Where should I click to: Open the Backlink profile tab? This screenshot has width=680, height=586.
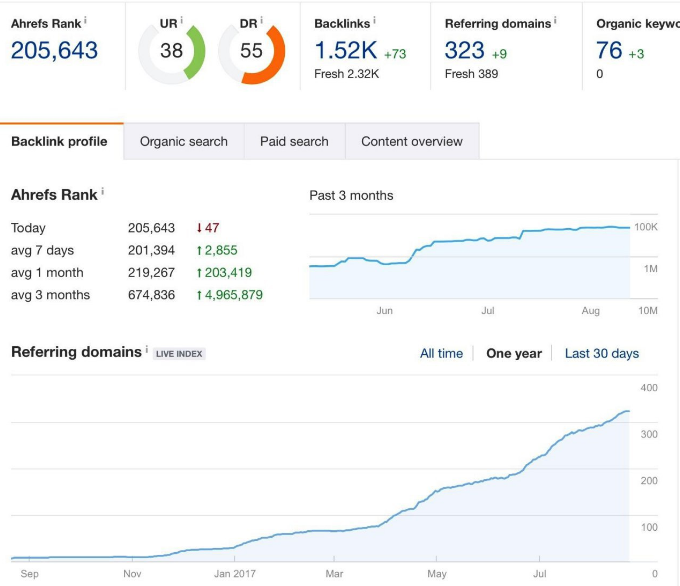point(59,141)
